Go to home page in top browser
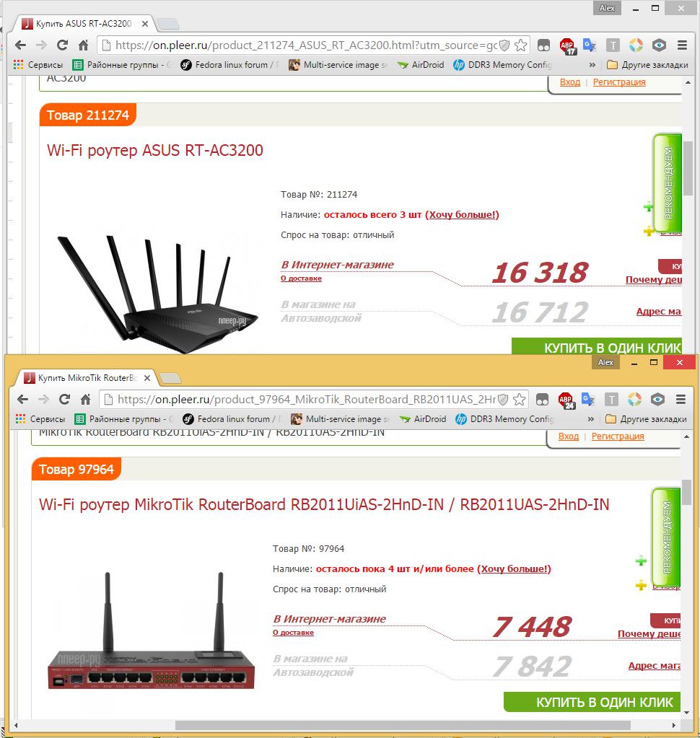The height and width of the screenshot is (738, 700). point(83,45)
